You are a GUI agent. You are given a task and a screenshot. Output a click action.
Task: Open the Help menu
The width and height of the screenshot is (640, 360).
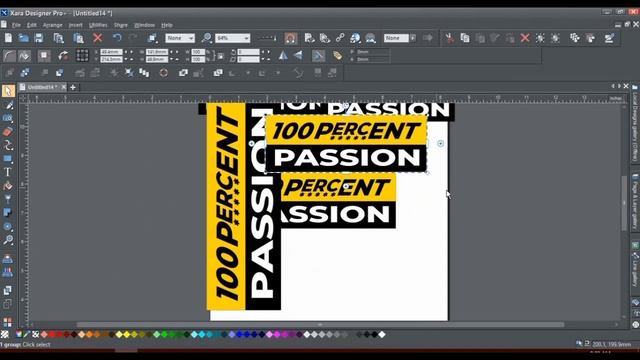(x=167, y=25)
